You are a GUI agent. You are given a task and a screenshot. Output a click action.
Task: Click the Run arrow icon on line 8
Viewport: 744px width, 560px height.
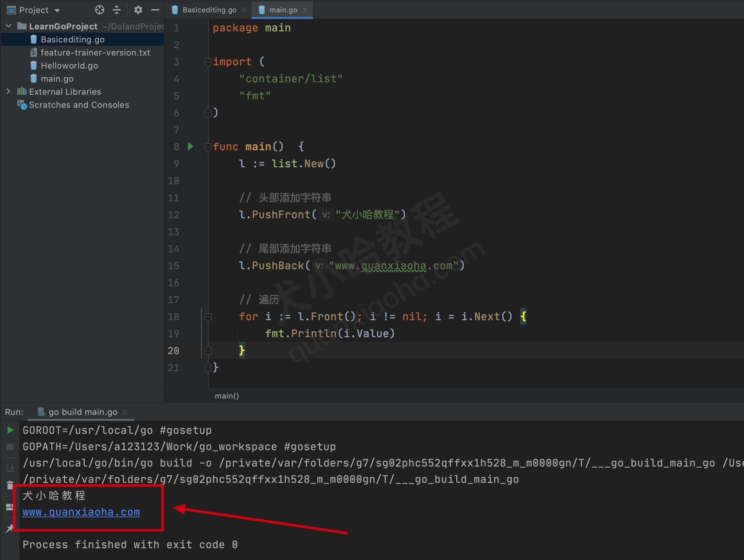click(191, 146)
